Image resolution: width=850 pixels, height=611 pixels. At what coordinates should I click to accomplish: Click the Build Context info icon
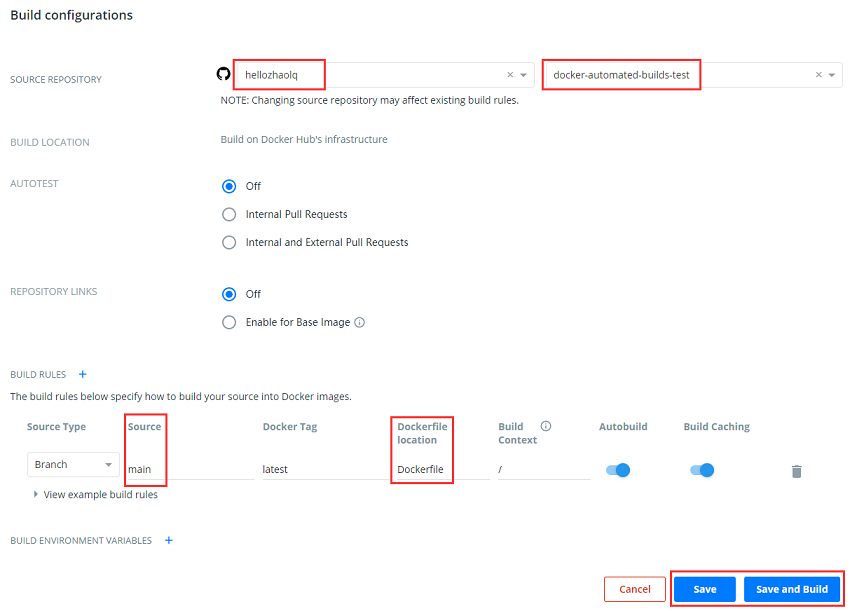(546, 426)
